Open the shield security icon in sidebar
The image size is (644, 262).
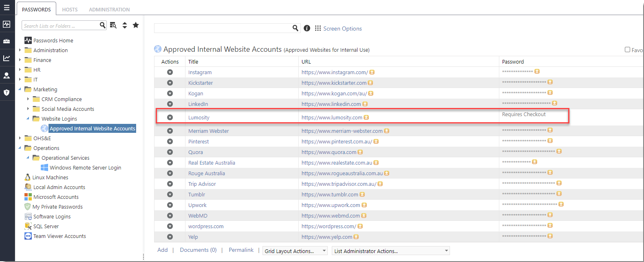(x=7, y=92)
